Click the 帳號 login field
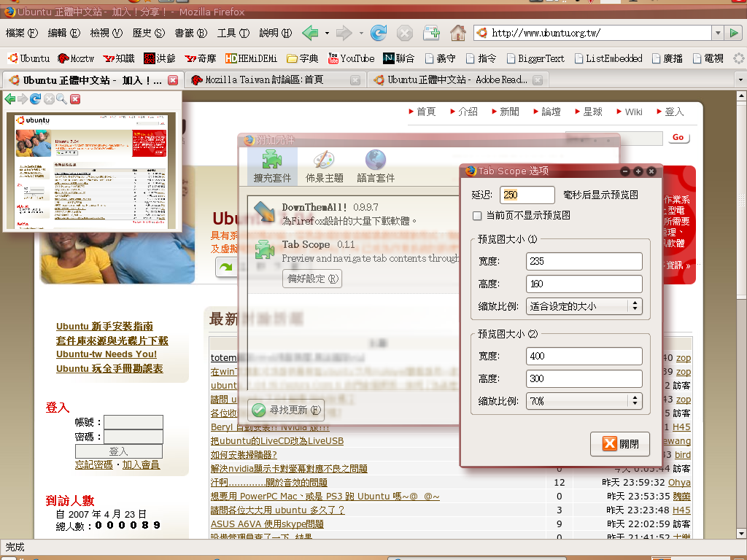747x560 pixels. (133, 422)
